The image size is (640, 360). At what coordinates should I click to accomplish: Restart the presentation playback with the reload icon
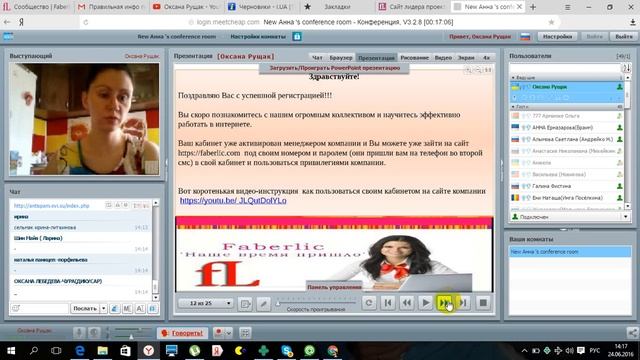(x=369, y=303)
